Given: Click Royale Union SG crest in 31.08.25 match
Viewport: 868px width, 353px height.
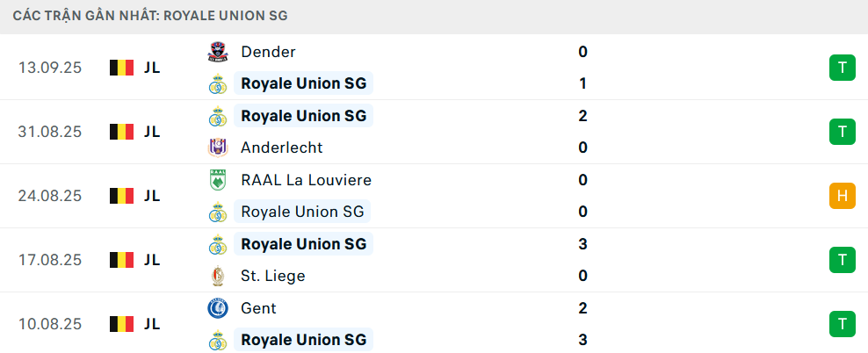Looking at the screenshot, I should tap(217, 116).
